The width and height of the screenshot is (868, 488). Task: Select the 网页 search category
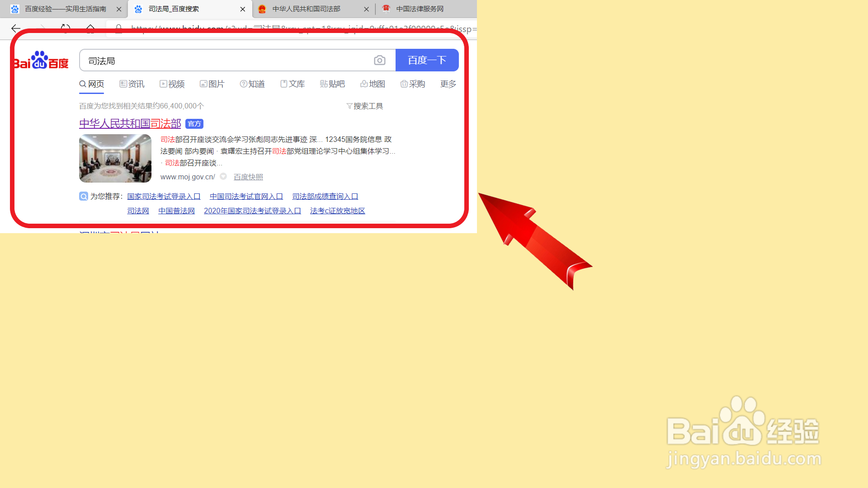[x=92, y=84]
